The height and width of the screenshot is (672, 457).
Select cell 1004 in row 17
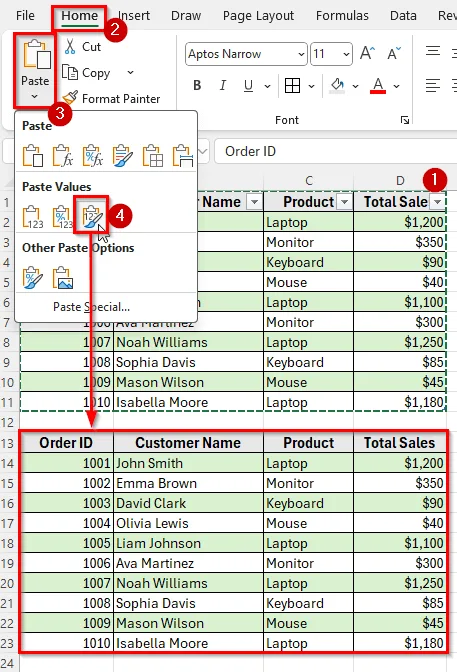coord(66,523)
